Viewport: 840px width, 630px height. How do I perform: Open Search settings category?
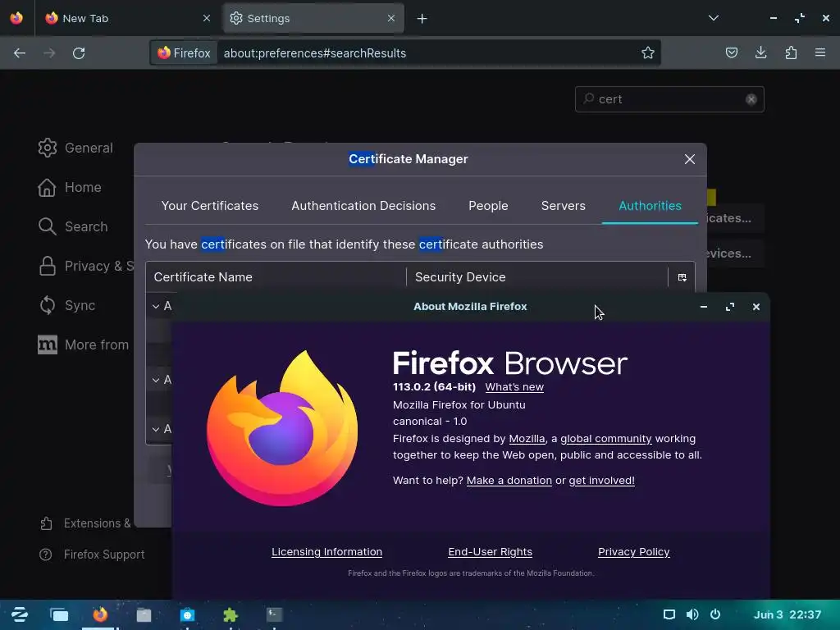tap(73, 226)
